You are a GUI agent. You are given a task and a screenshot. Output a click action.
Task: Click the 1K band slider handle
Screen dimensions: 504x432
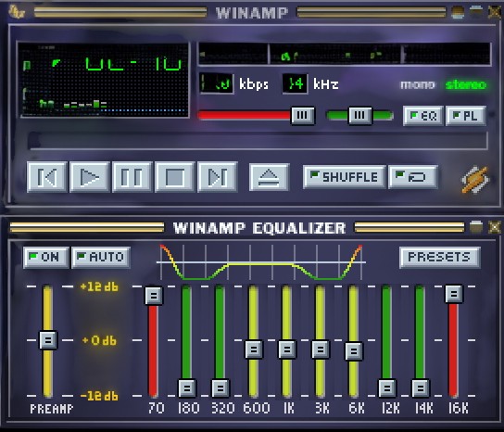[286, 349]
